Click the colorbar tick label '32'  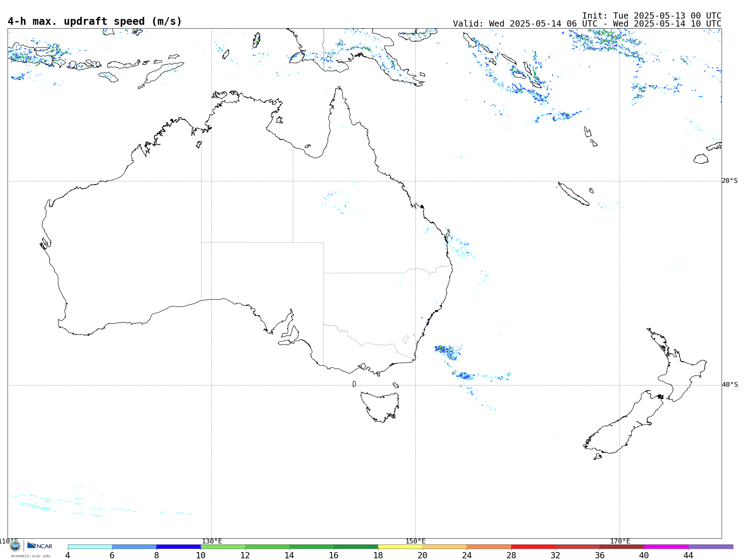(556, 555)
